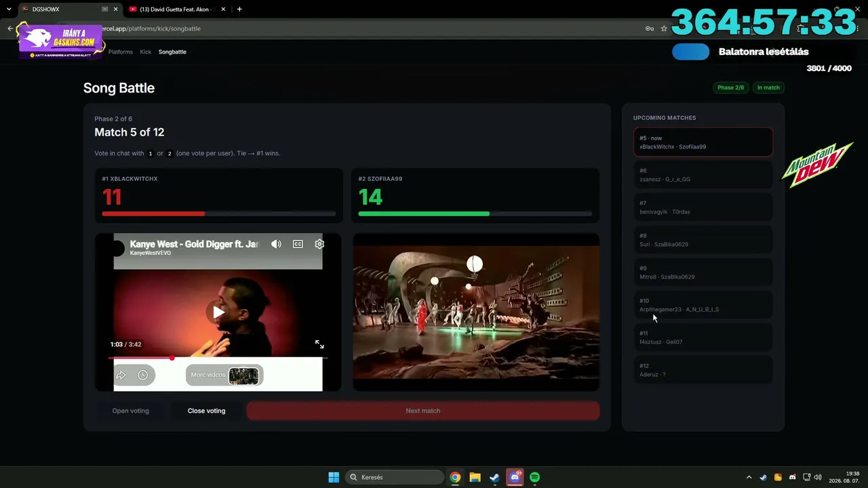Click the In match status badge
Viewport: 868px width, 488px height.
(768, 87)
